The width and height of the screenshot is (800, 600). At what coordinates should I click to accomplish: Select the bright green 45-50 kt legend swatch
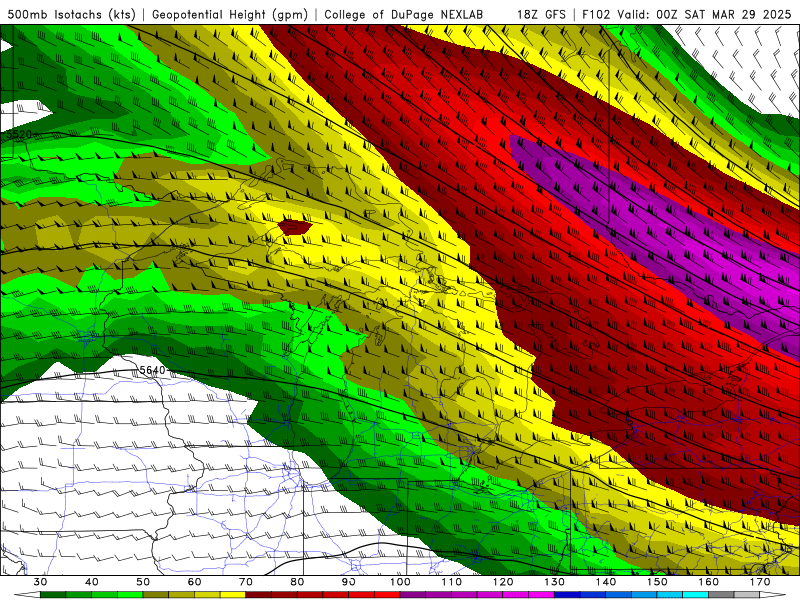(x=130, y=595)
